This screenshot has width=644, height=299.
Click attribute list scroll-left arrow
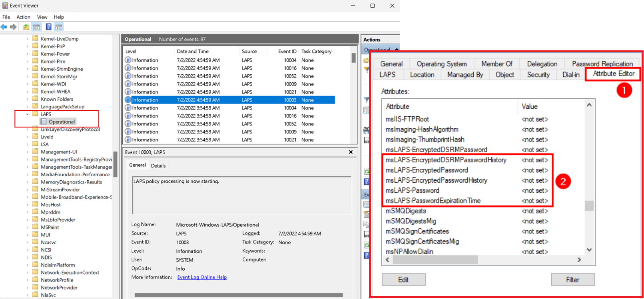[387, 260]
